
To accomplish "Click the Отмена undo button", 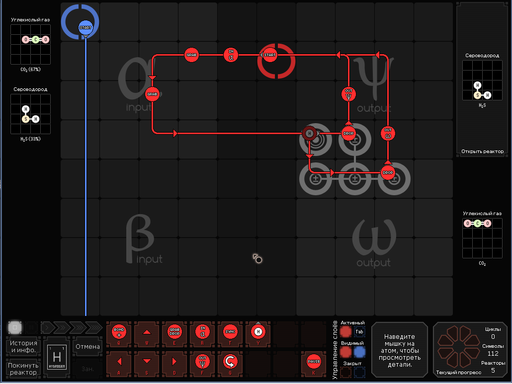I will point(88,347).
